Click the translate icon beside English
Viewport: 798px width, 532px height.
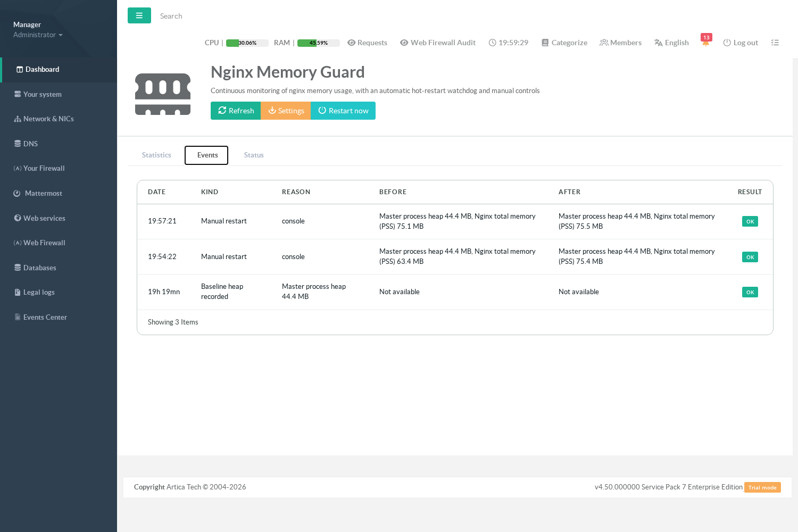[x=658, y=43]
